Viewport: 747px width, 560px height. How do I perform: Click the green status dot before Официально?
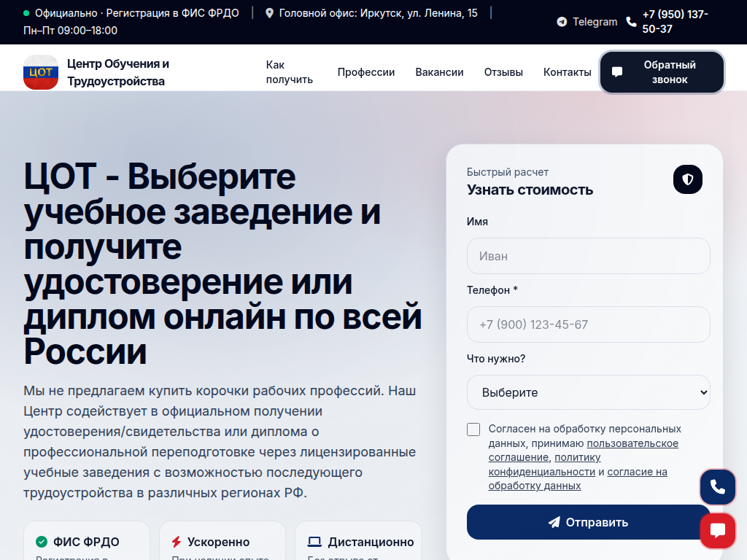point(26,13)
